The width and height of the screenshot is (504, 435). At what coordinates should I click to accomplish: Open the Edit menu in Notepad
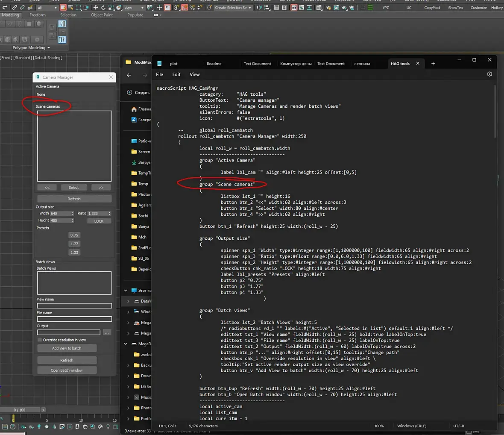click(176, 74)
